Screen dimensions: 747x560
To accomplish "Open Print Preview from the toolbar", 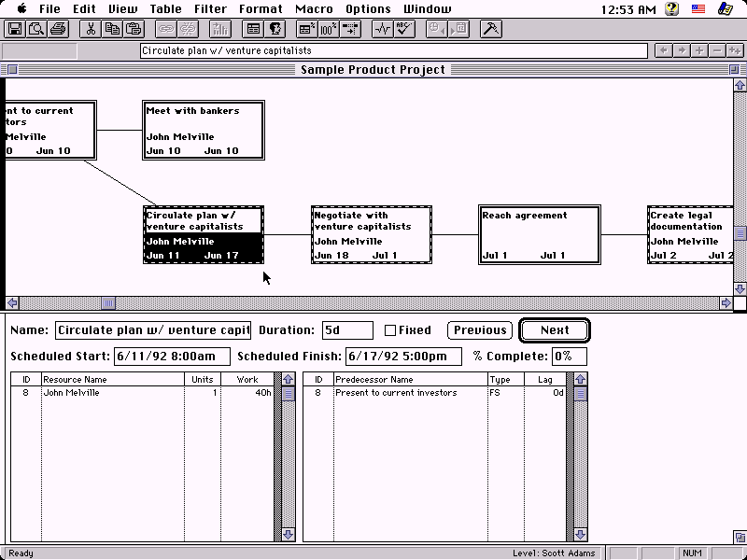I will click(36, 29).
